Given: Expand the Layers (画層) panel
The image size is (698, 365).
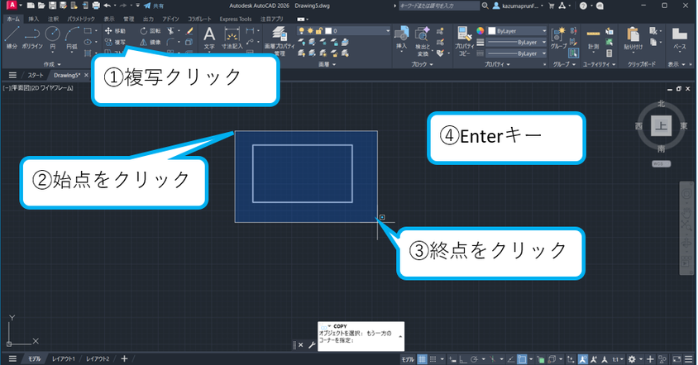Looking at the screenshot, I should (327, 64).
